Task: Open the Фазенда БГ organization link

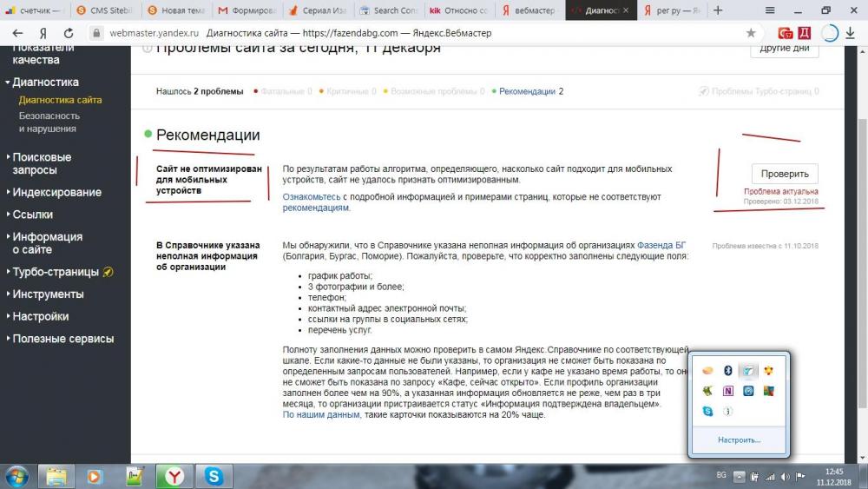Action: pyautogui.click(x=661, y=246)
